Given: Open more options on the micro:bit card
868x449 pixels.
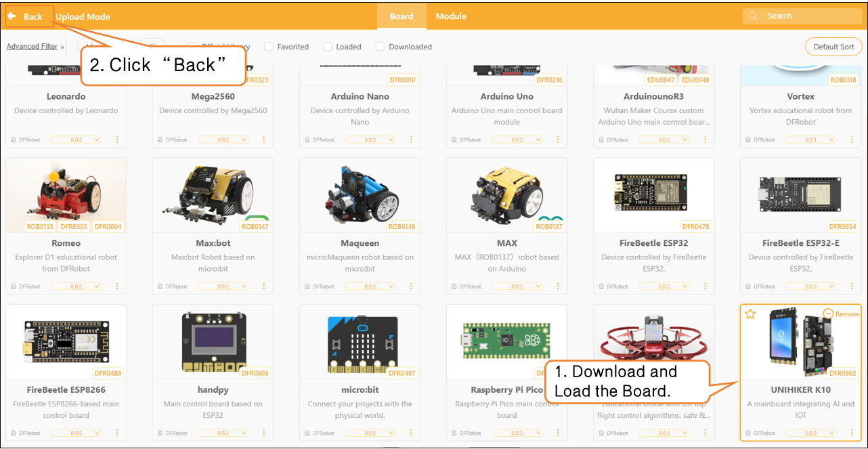Looking at the screenshot, I should [x=410, y=433].
